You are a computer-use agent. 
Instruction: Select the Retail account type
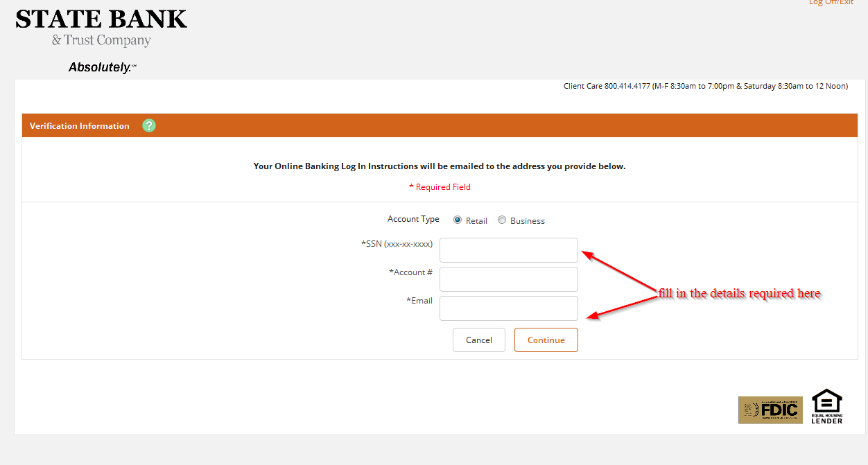(x=458, y=220)
